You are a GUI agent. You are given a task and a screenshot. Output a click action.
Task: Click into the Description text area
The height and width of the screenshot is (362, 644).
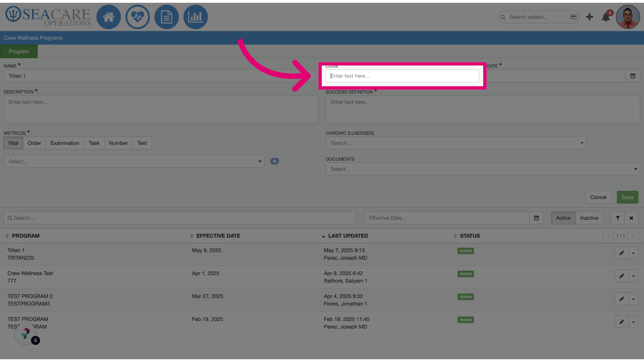pyautogui.click(x=161, y=110)
